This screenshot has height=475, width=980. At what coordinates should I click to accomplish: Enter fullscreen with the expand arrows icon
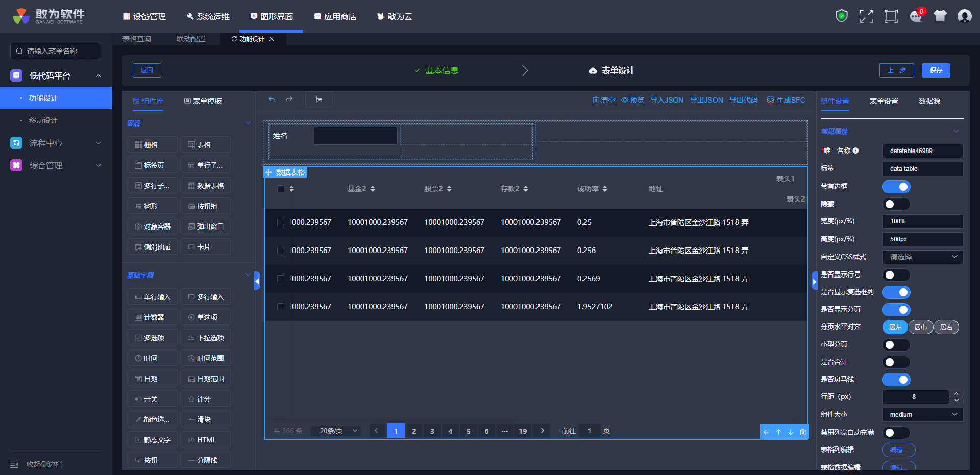(866, 16)
